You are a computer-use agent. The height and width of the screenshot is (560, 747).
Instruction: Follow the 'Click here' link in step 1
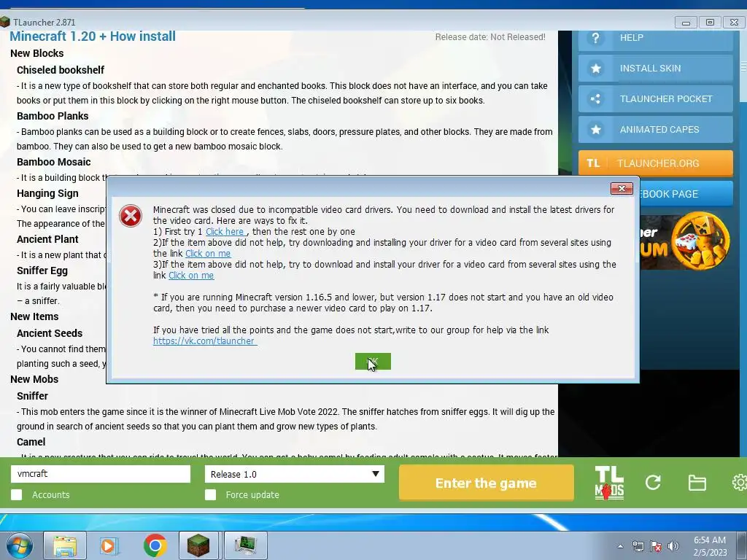point(226,231)
